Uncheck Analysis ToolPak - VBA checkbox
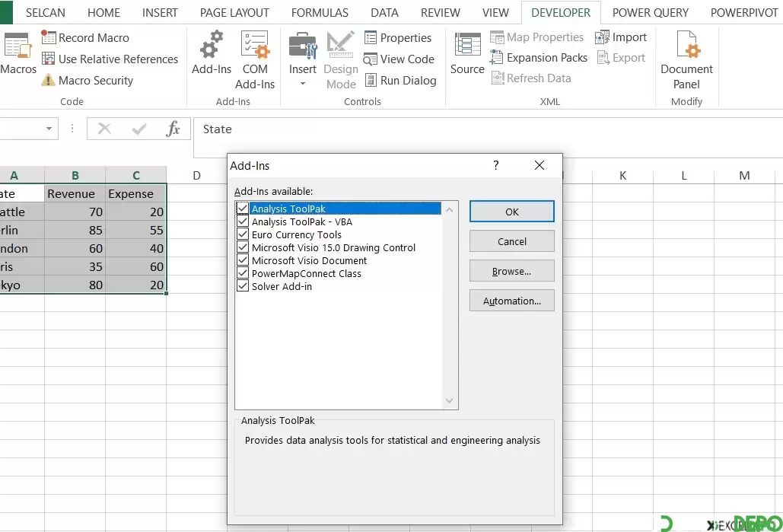This screenshot has height=532, width=783. coord(243,221)
